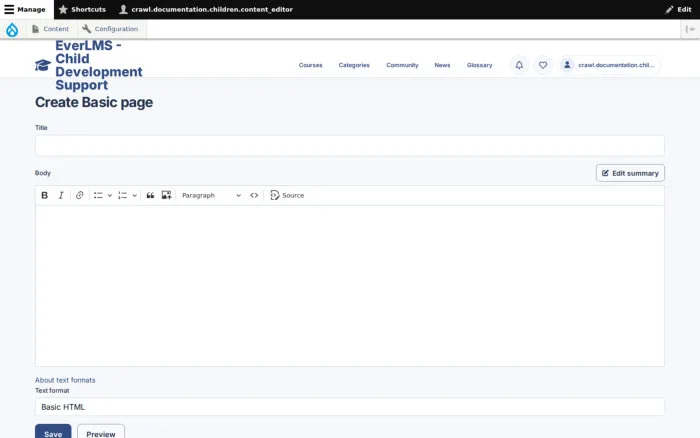Image resolution: width=700 pixels, height=438 pixels.
Task: Preview the basic page
Action: pos(101,433)
